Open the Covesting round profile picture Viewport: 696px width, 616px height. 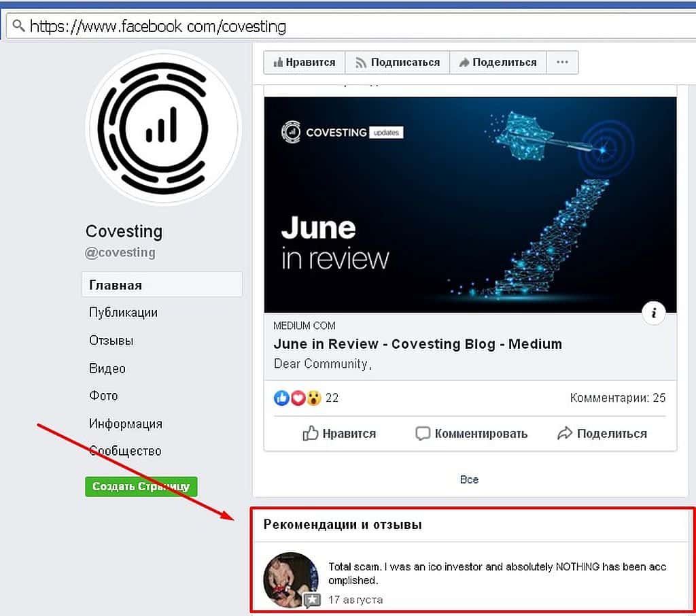pos(163,128)
